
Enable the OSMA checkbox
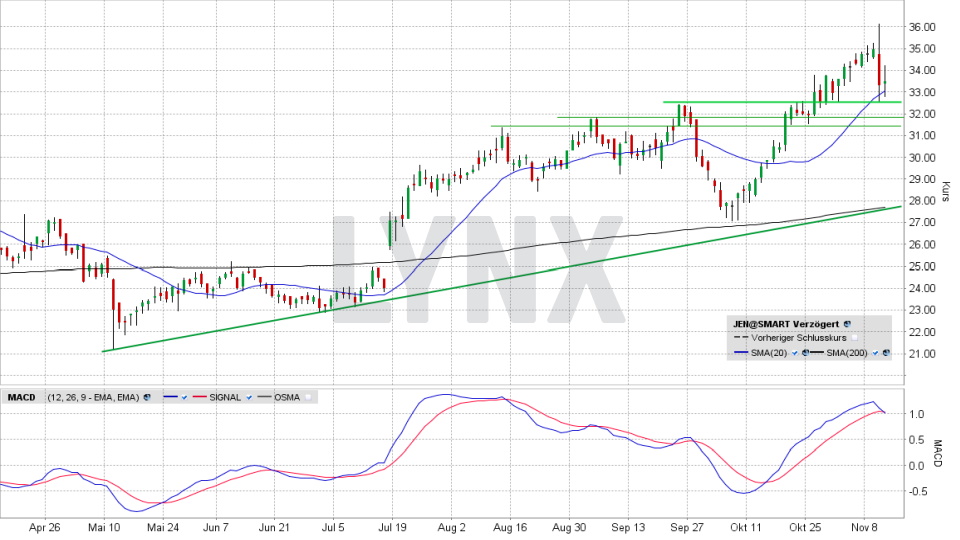click(309, 397)
